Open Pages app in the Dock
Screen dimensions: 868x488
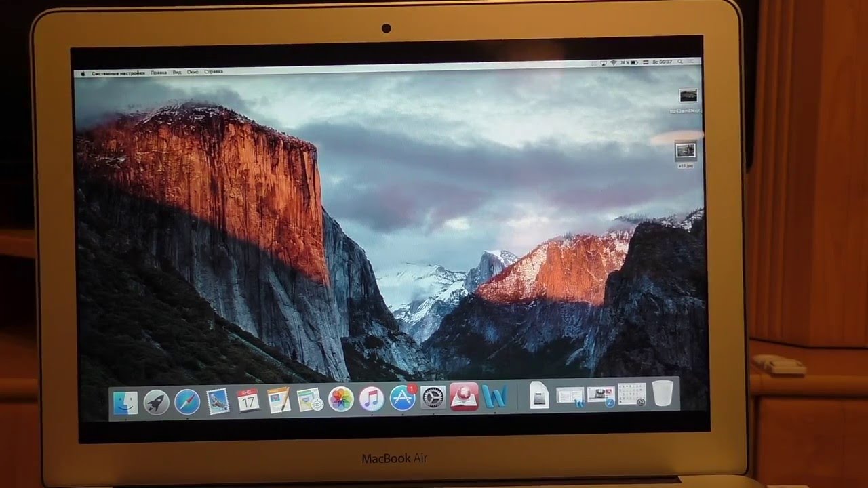279,400
